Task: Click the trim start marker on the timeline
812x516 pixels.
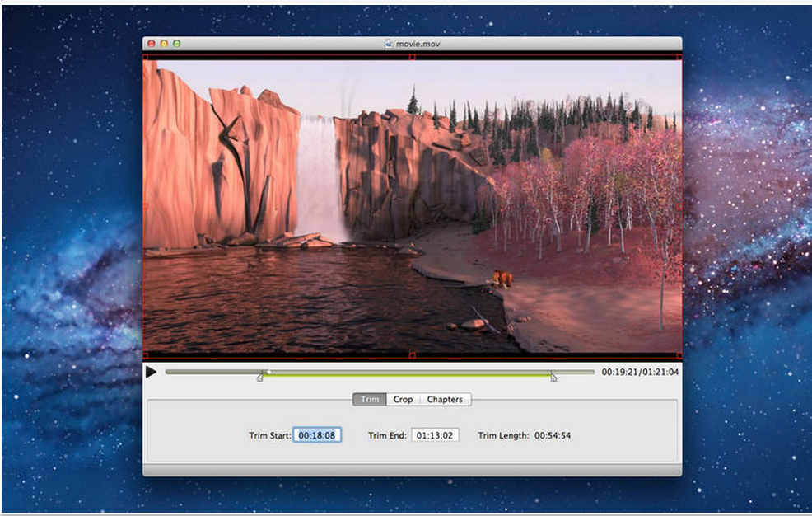Action: (259, 378)
